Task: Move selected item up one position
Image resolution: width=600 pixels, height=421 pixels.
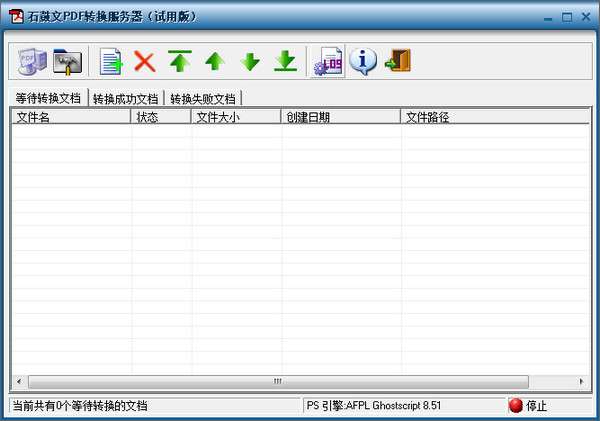Action: click(x=215, y=62)
